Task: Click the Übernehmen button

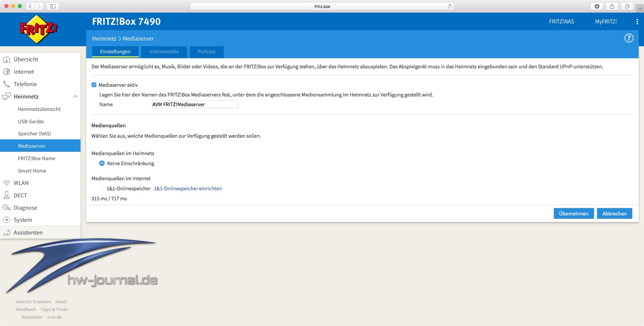Action: point(574,213)
